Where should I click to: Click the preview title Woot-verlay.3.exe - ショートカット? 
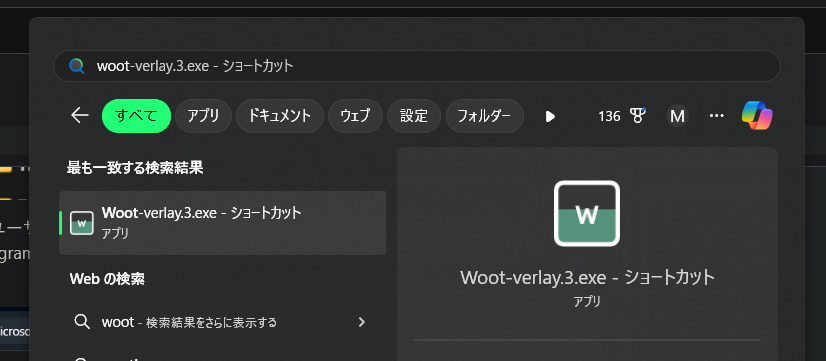pos(587,277)
